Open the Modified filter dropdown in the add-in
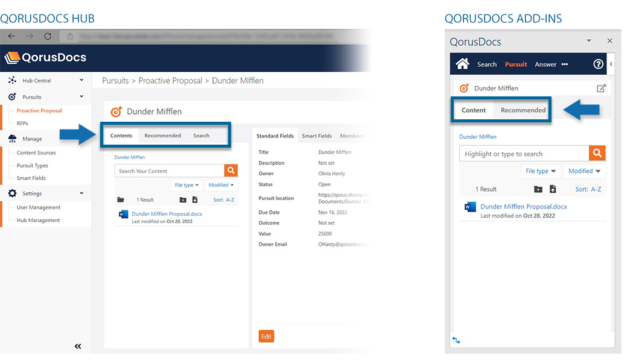This screenshot has width=642, height=364. click(584, 171)
